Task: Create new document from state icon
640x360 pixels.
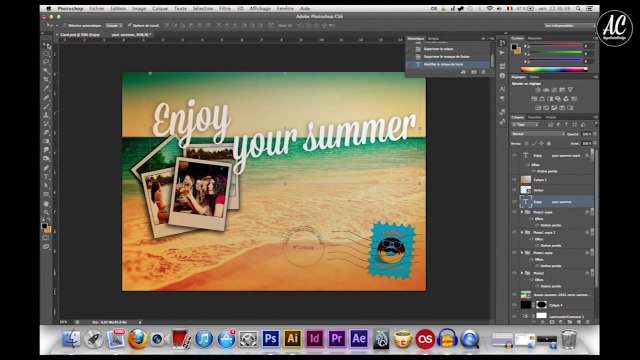Action: [463, 72]
